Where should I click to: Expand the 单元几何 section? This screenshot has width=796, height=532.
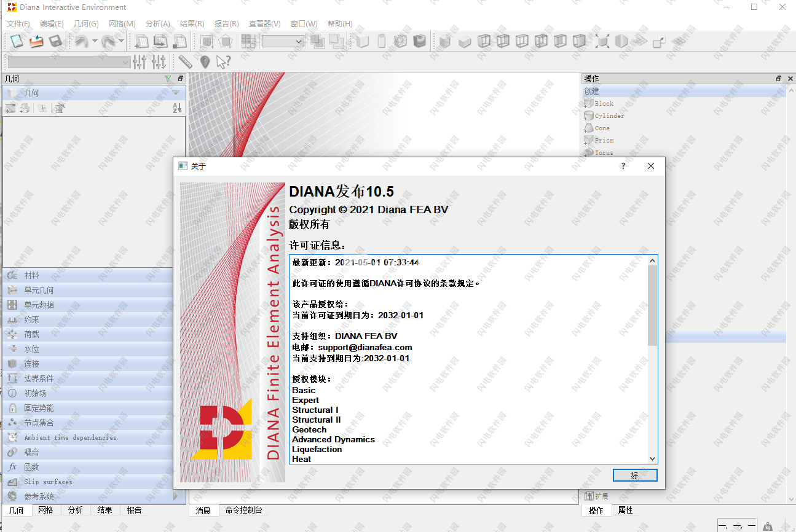[x=89, y=290]
